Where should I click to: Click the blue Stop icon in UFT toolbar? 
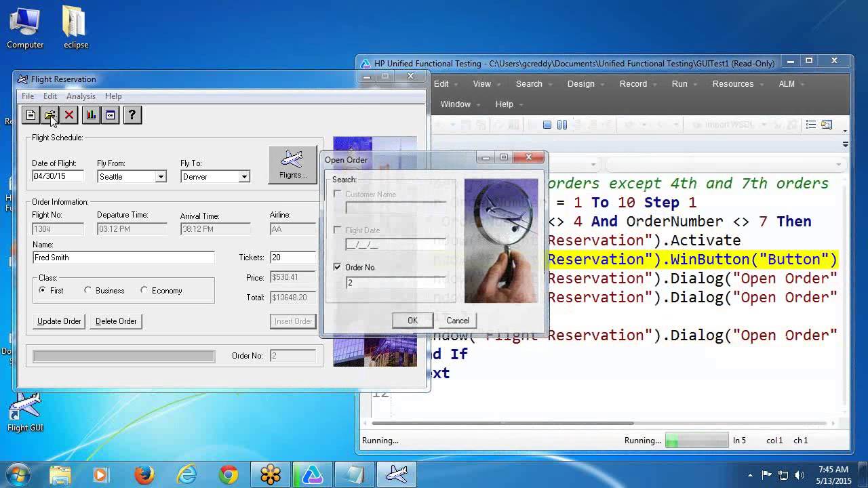(547, 125)
